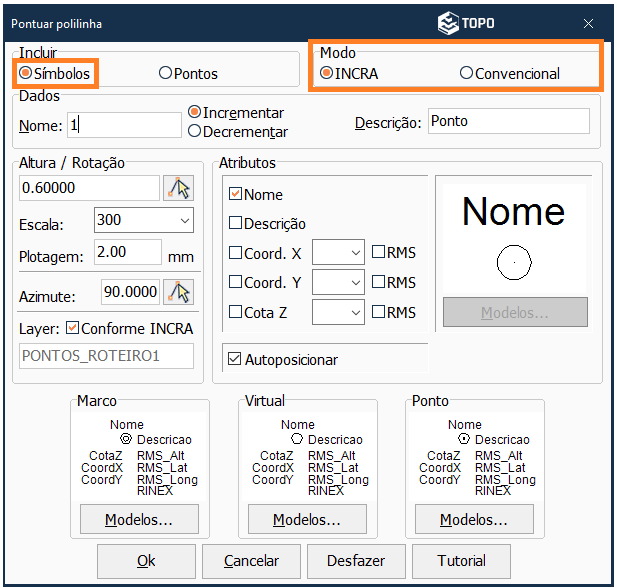Click the Tutorial button
Viewport: 617px width, 588px height.
click(x=461, y=561)
